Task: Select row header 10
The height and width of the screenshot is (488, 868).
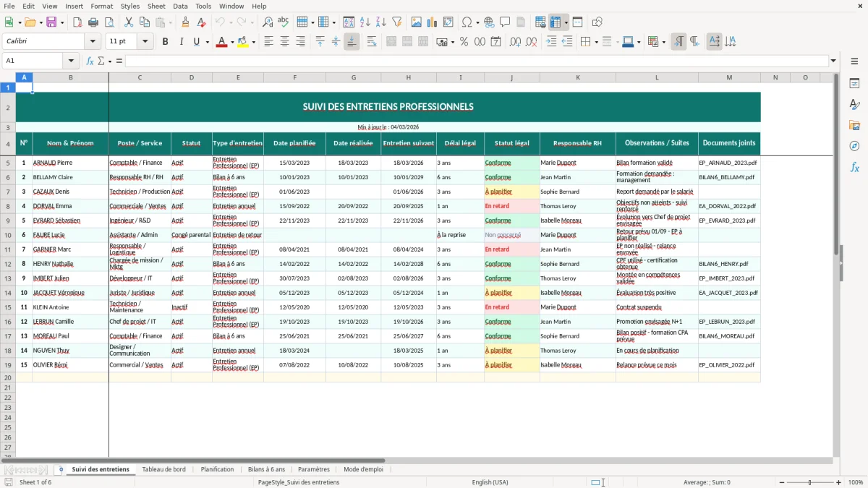Action: tap(8, 235)
